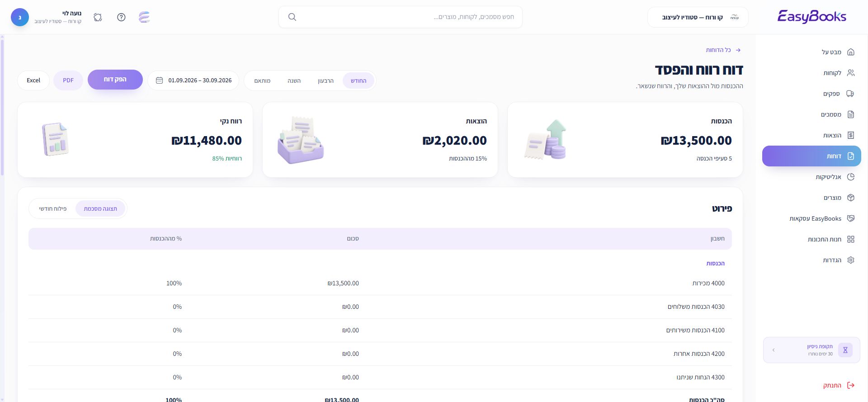
Task: Switch to פילוח חודשי monthly breakdown
Action: 53,208
